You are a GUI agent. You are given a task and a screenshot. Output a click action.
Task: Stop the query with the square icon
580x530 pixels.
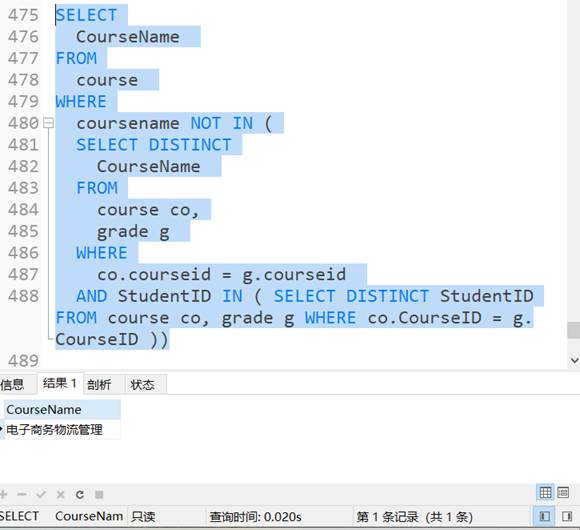(99, 494)
